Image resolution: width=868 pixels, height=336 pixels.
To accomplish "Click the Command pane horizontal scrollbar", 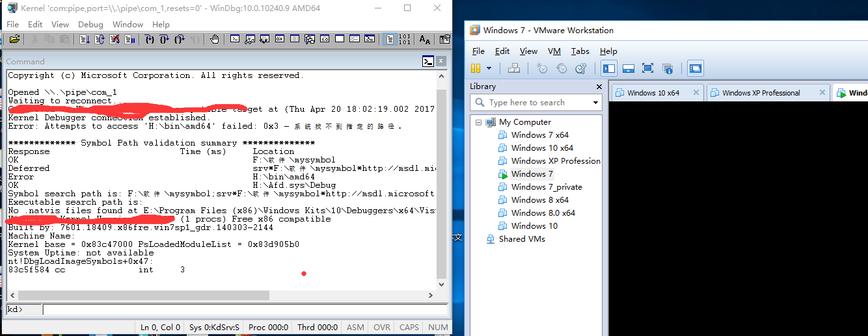I will (x=221, y=295).
